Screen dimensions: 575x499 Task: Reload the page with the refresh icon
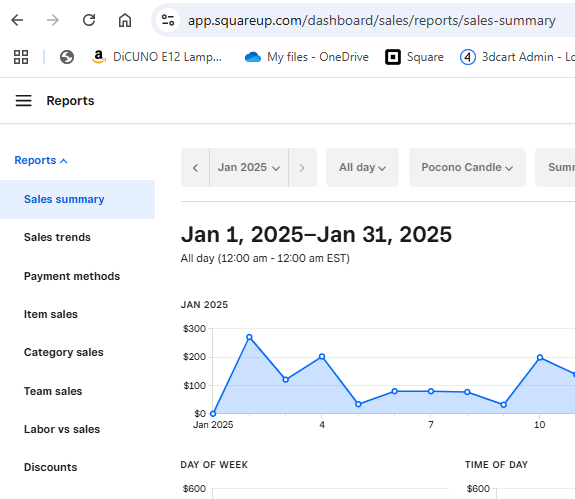[89, 20]
